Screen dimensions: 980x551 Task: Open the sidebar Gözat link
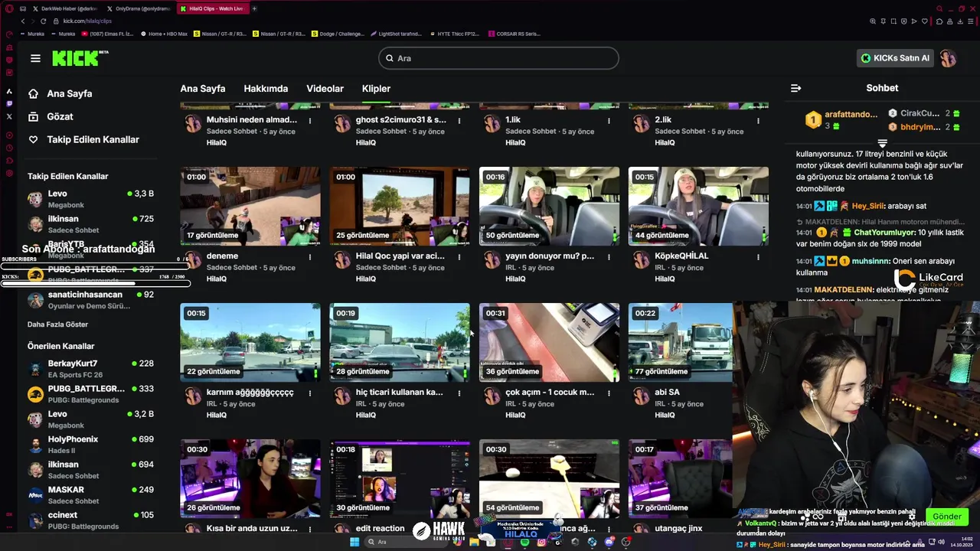pos(60,116)
